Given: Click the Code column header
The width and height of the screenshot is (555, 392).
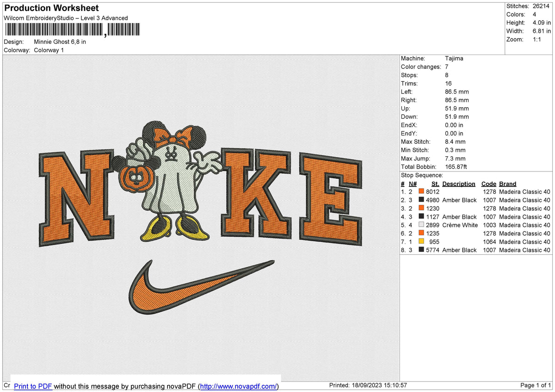Looking at the screenshot, I should [x=488, y=184].
